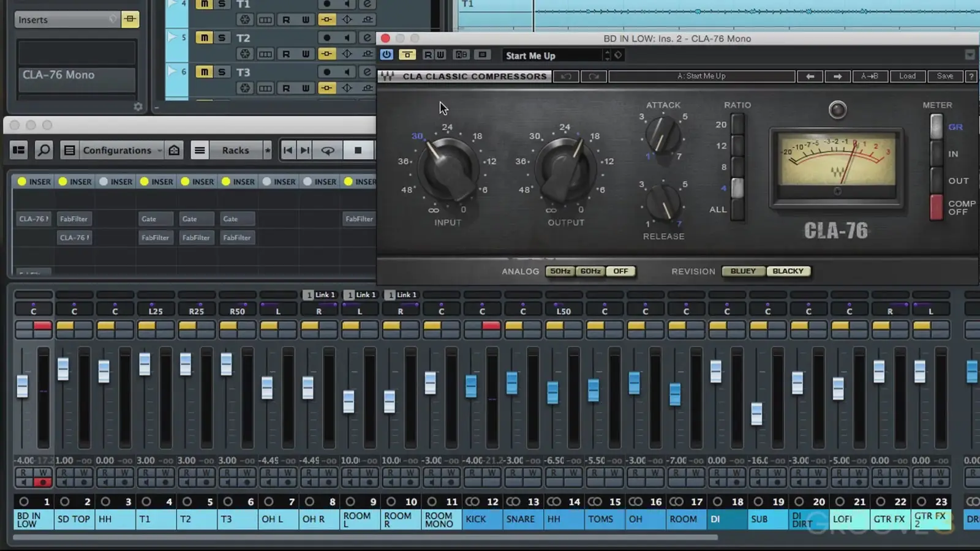This screenshot has width=980, height=551.
Task: Select the CLA-76 Mono insert slot
Action: click(x=76, y=75)
